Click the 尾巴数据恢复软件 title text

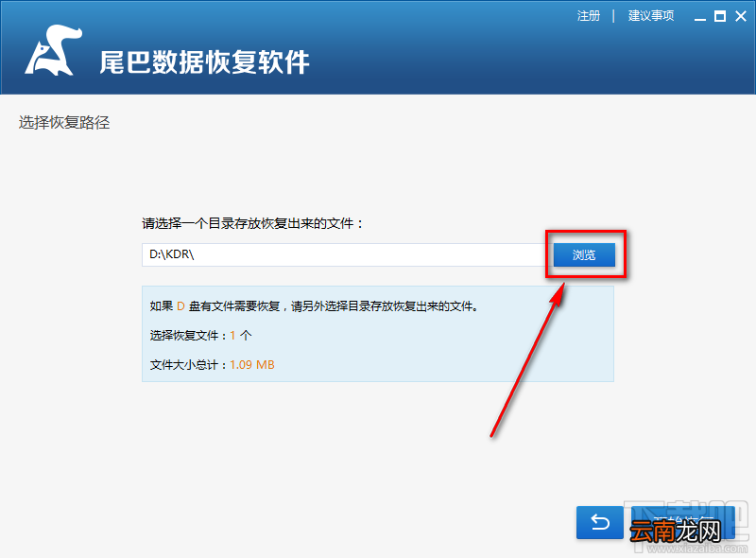(x=204, y=62)
